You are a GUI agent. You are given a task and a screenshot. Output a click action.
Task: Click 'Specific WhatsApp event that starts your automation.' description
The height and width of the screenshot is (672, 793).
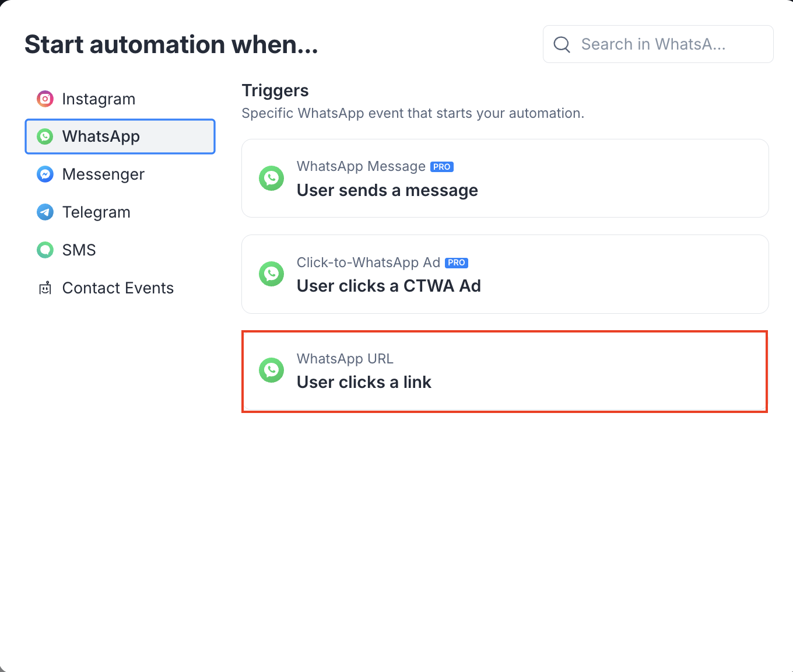(x=413, y=113)
